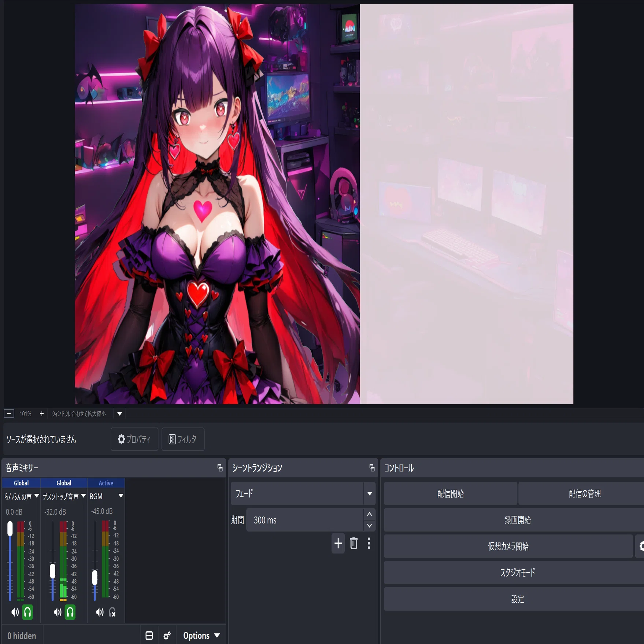Adjust らんらんの声 volume fader
644x644 pixels.
10,529
